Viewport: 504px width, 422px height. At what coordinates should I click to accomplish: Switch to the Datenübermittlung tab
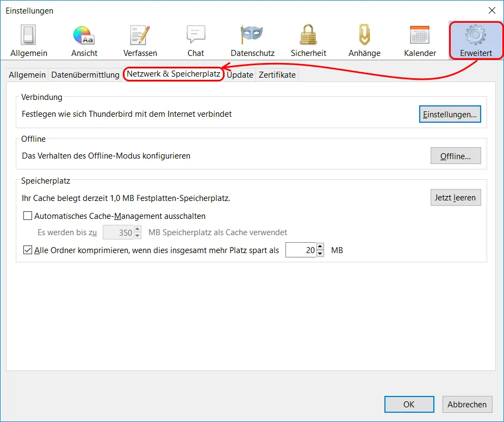85,75
